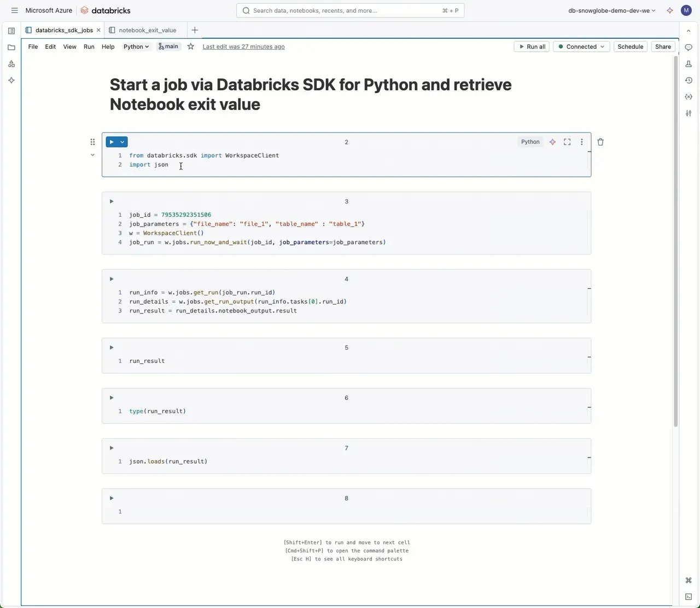Open the workspace folder browser icon
Viewport: 700px width, 608px height.
[x=11, y=48]
